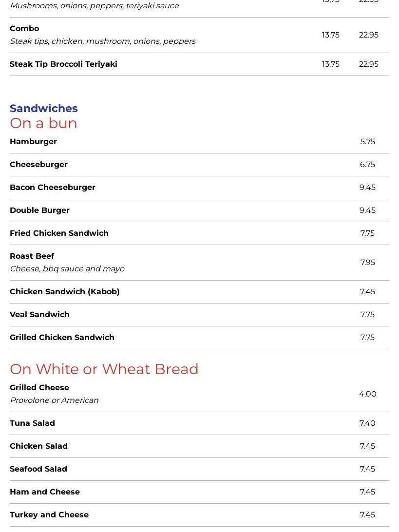Click Fried Chicken Sandwich
Viewport: 399px width, 532px height.
coord(59,233)
